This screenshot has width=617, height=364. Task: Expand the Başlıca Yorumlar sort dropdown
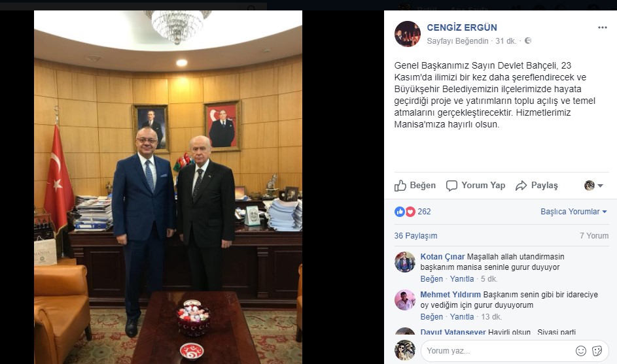(574, 212)
